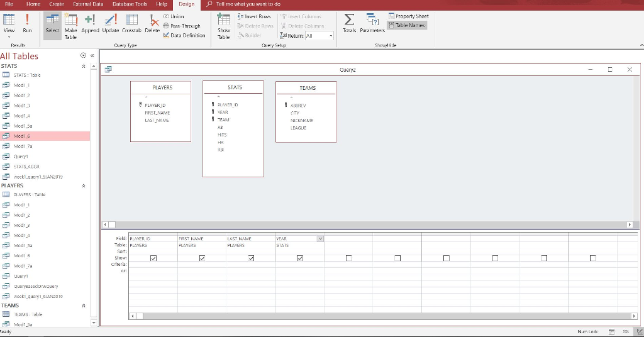Choose Crosstab query type

pos(131,23)
